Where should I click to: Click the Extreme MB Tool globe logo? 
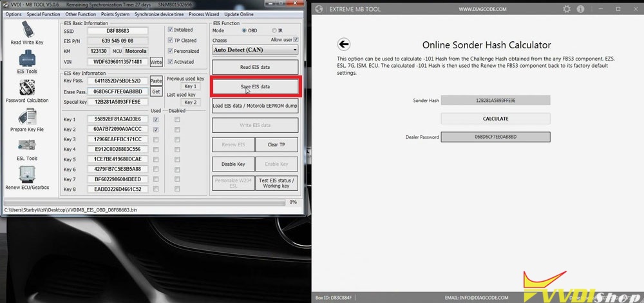tap(319, 9)
